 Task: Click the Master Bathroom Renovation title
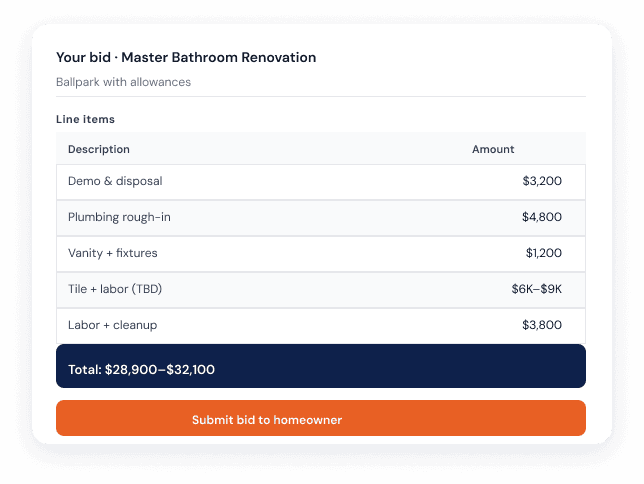[x=218, y=58]
